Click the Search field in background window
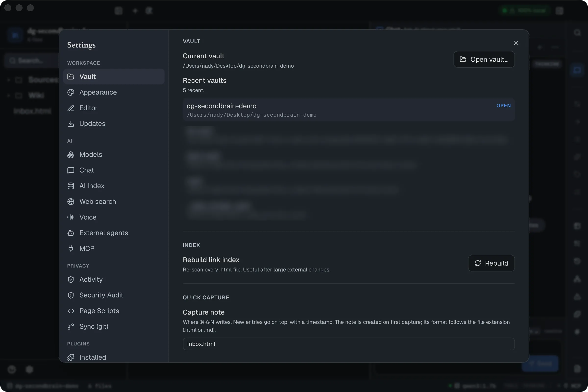The height and width of the screenshot is (392, 588). [31, 61]
